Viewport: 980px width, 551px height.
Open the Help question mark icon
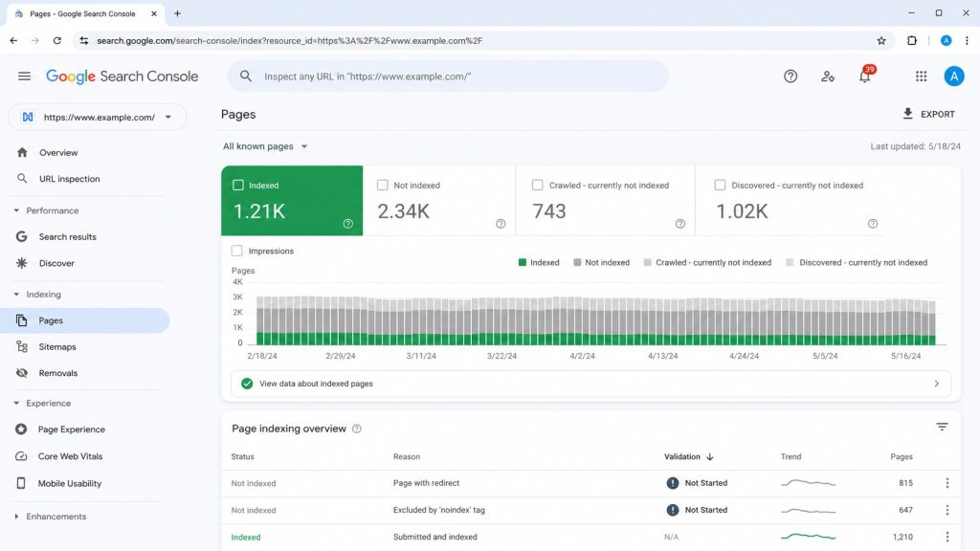pyautogui.click(x=791, y=77)
